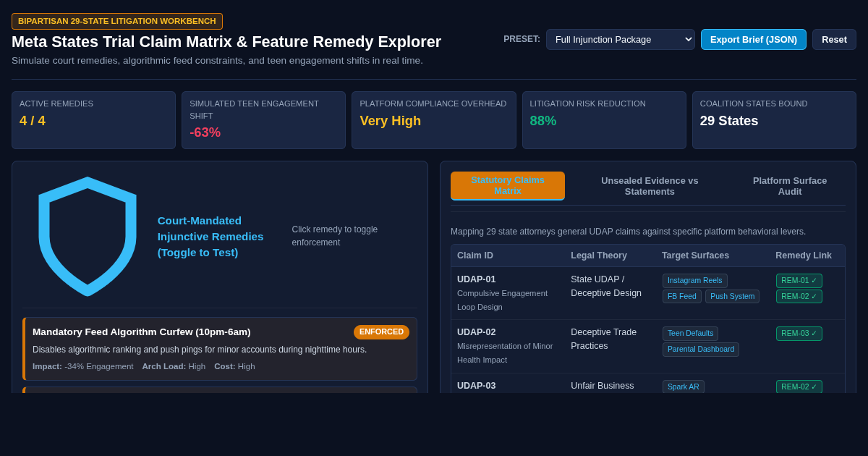Click 'Misrepresentation of Minor Health Impact' description
The width and height of the screenshot is (868, 456).
pos(505,352)
